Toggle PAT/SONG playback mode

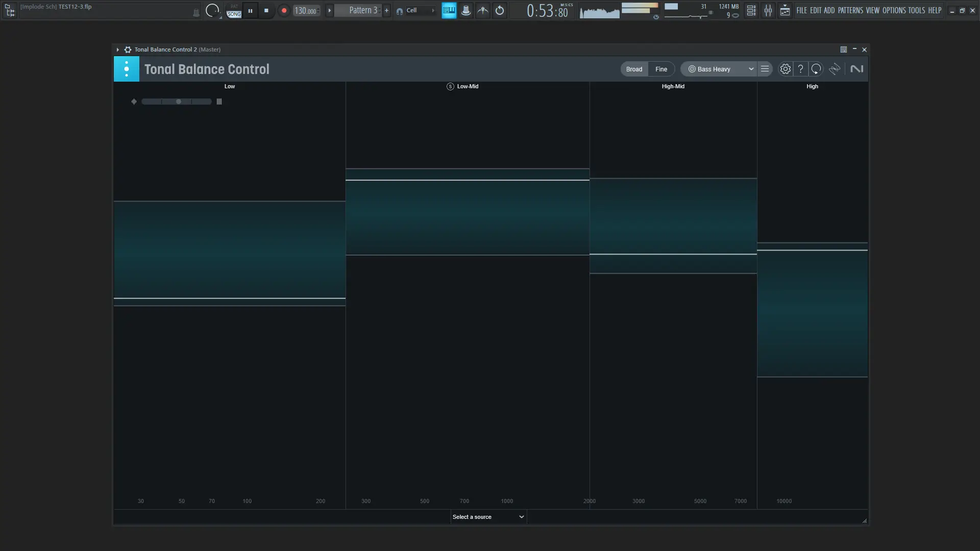(x=234, y=11)
